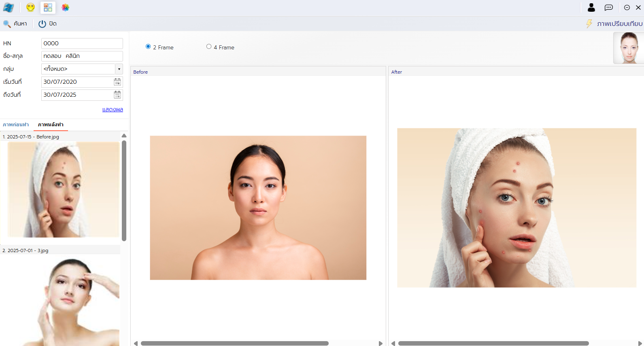Select the 4 Frame radio option

(209, 47)
